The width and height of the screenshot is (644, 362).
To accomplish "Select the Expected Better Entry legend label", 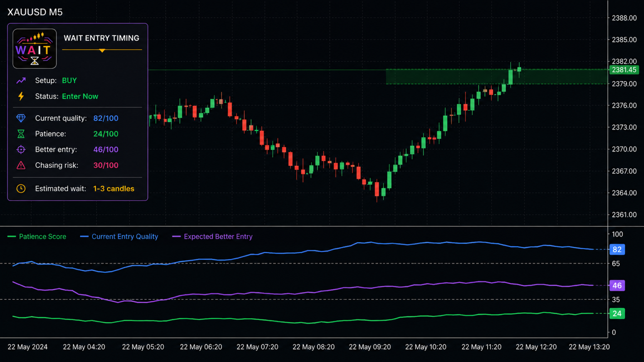I will tap(218, 237).
